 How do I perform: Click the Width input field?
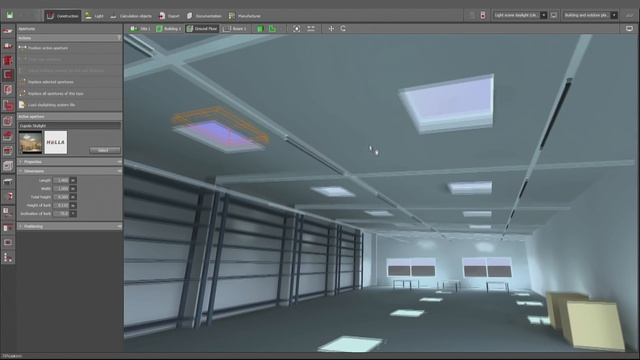point(61,189)
